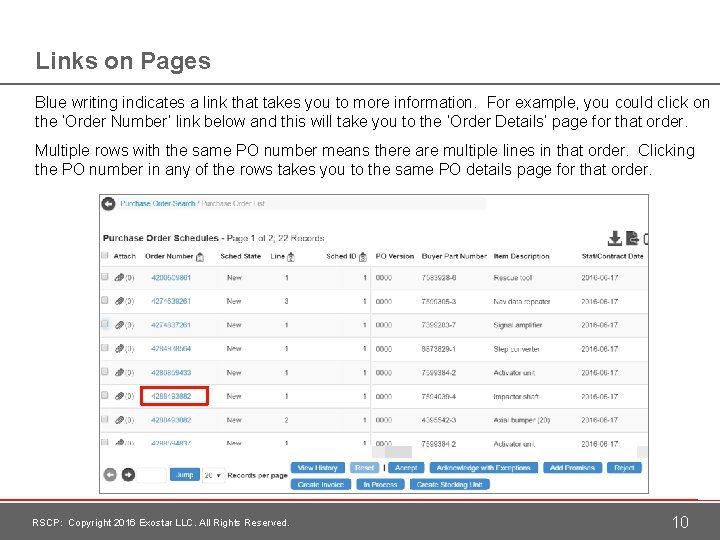Go to next page with right arrow
720x540 pixels.
(128, 474)
